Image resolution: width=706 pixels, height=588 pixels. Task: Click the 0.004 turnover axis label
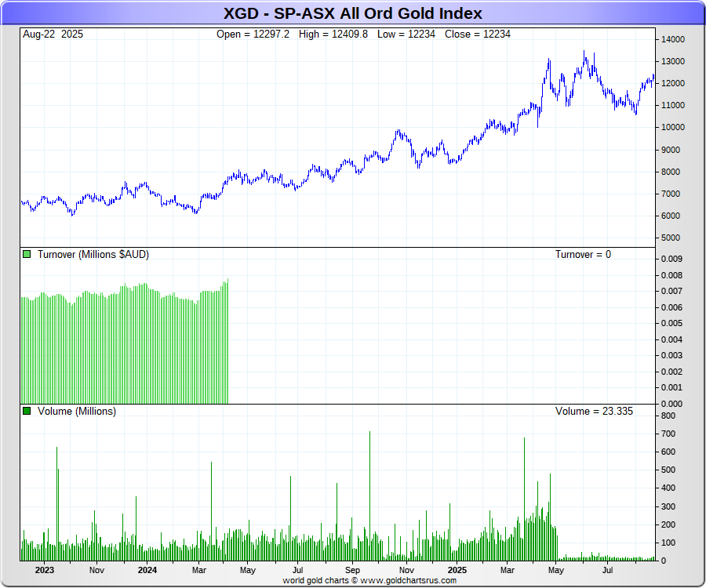(671, 339)
